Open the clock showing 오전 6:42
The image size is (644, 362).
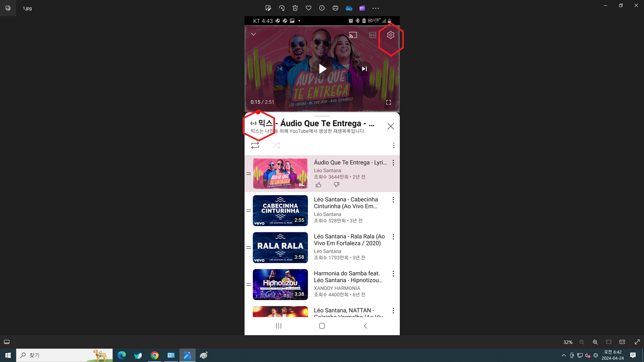pyautogui.click(x=613, y=355)
